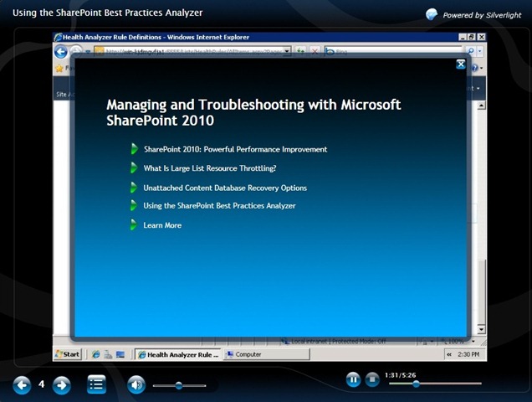Click the Internet Explorer Favorites star icon

click(x=59, y=69)
